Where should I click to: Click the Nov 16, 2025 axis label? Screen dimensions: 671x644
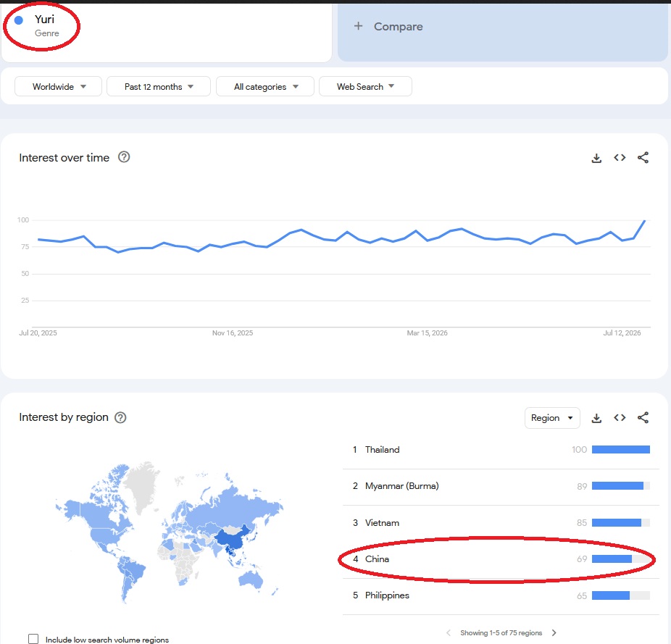233,333
